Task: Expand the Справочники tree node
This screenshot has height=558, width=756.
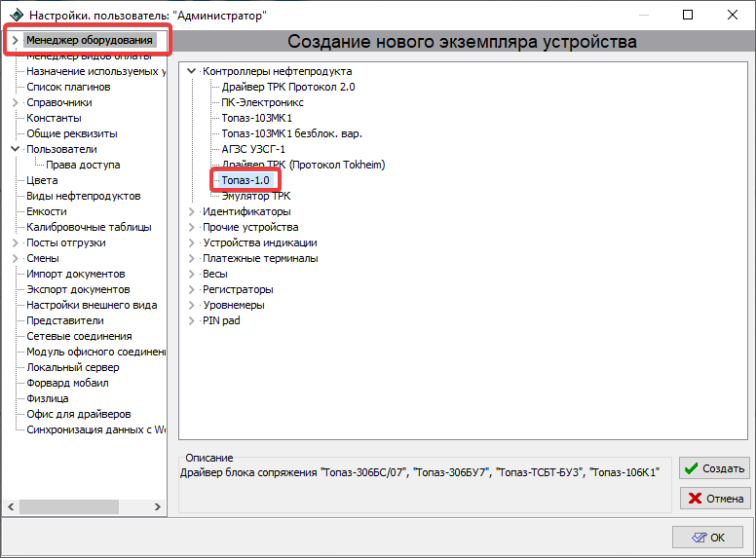Action: (15, 102)
